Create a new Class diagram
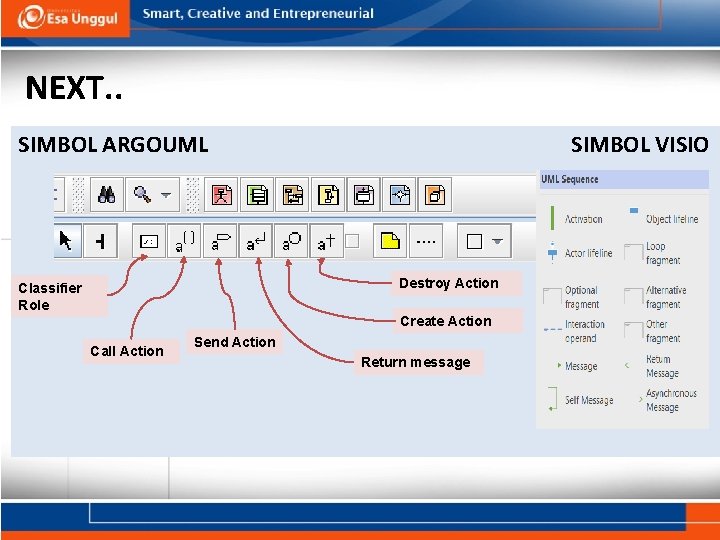 [257, 195]
